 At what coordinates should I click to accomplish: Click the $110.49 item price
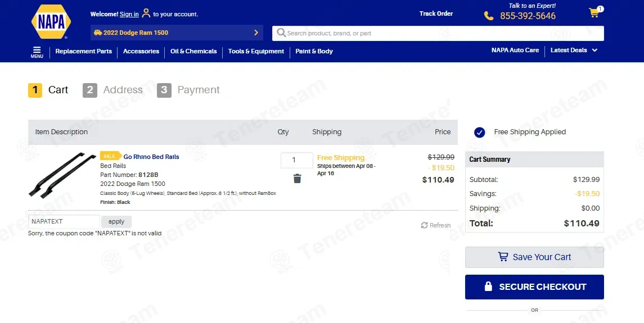point(438,180)
